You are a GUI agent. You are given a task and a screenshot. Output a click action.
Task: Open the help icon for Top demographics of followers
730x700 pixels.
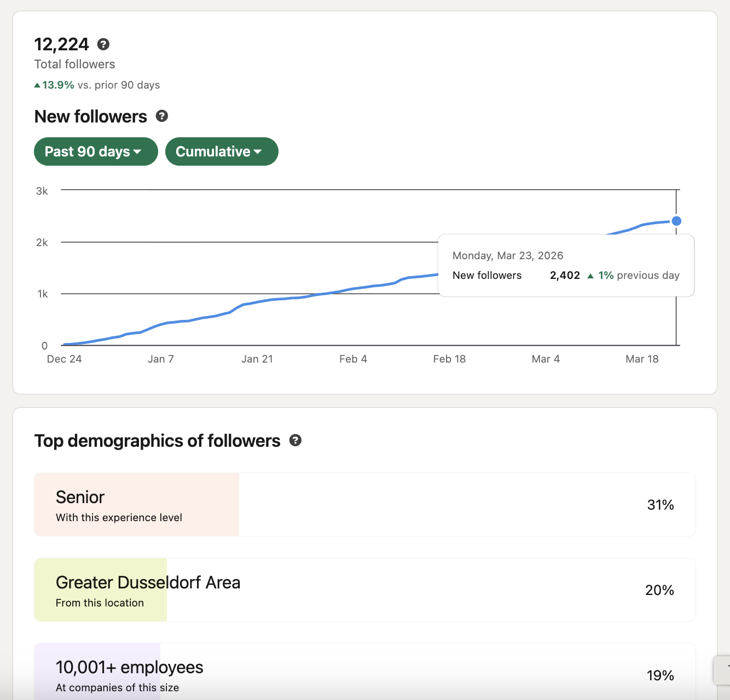296,440
